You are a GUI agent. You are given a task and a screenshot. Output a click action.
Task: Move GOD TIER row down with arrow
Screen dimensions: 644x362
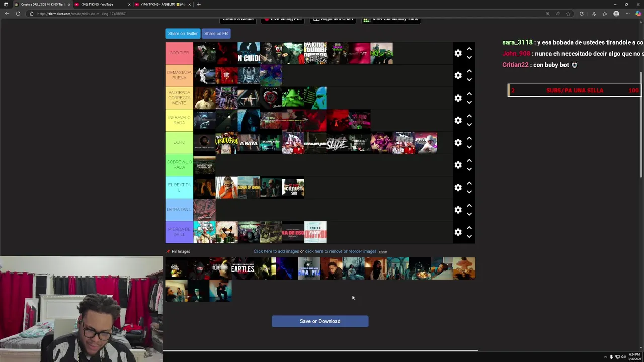pos(469,57)
